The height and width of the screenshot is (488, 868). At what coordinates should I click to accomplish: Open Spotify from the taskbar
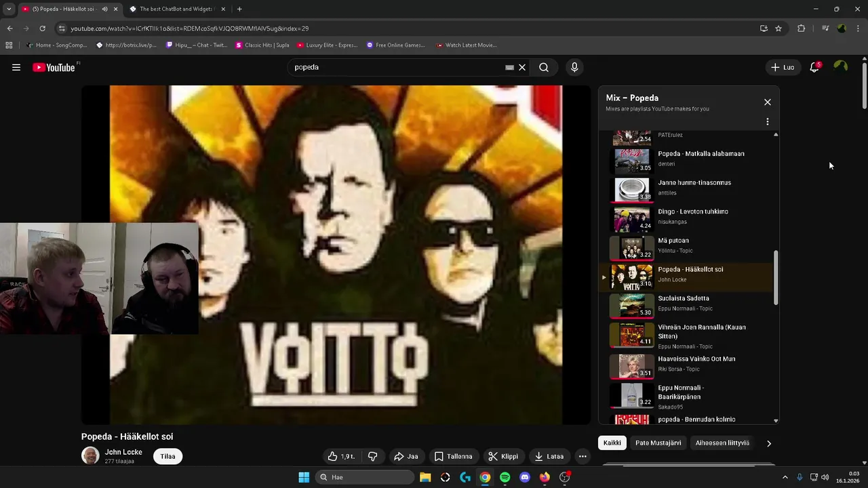click(x=505, y=477)
